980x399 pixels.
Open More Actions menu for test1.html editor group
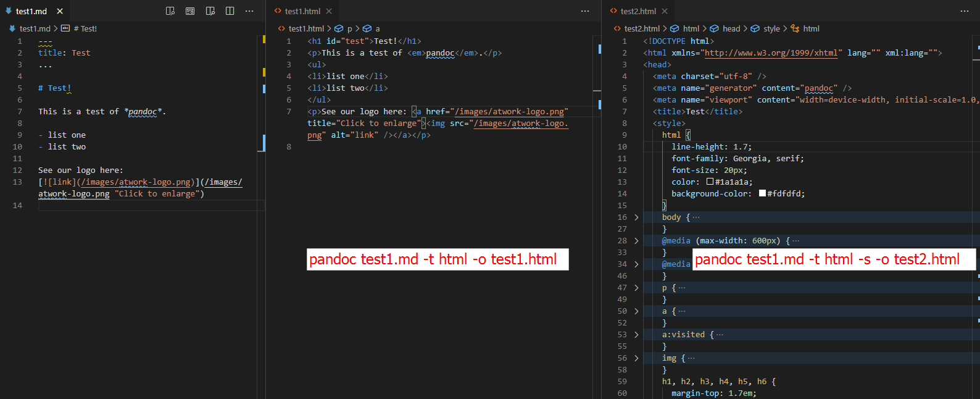point(585,11)
